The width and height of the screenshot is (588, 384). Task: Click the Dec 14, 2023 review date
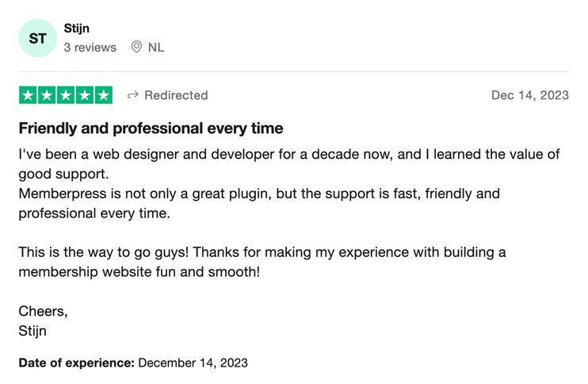(x=529, y=95)
